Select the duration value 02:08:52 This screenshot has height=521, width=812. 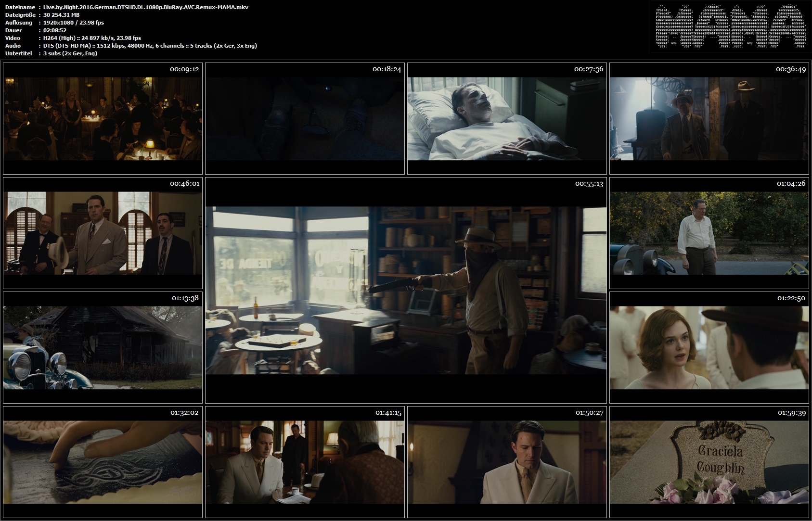pos(55,30)
